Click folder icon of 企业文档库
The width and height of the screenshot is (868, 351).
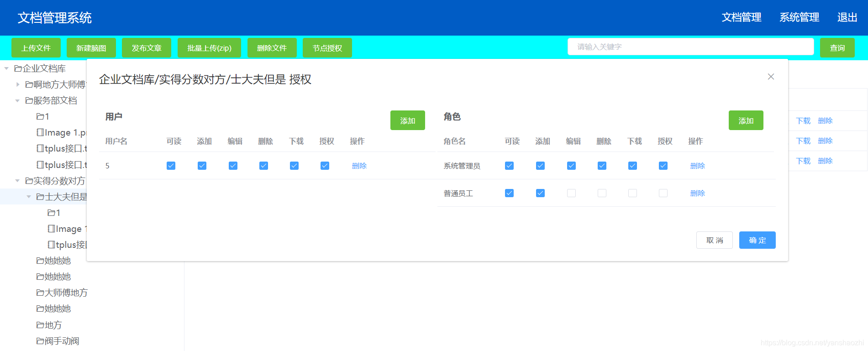coord(18,68)
